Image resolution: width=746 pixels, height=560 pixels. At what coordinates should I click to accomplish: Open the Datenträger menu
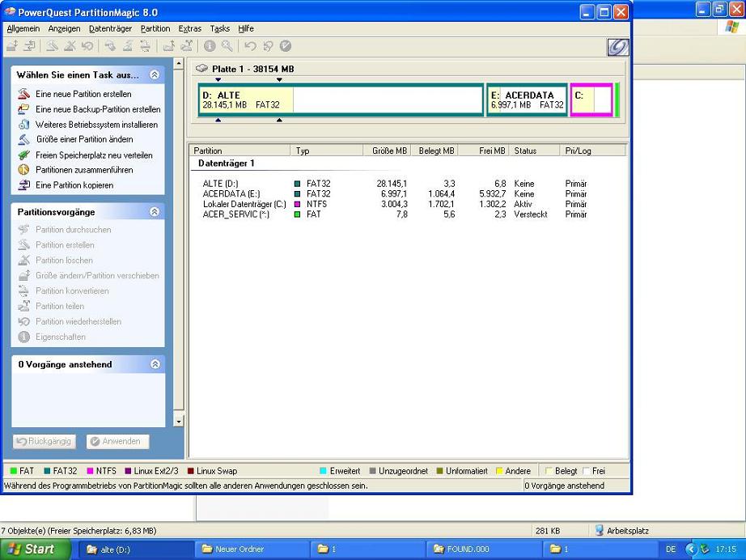(x=110, y=28)
